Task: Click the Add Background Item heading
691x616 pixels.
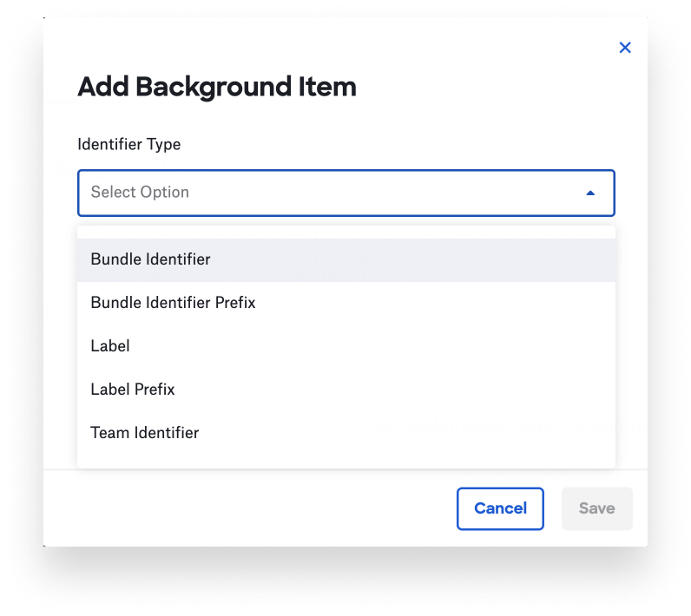Action: pyautogui.click(x=217, y=87)
